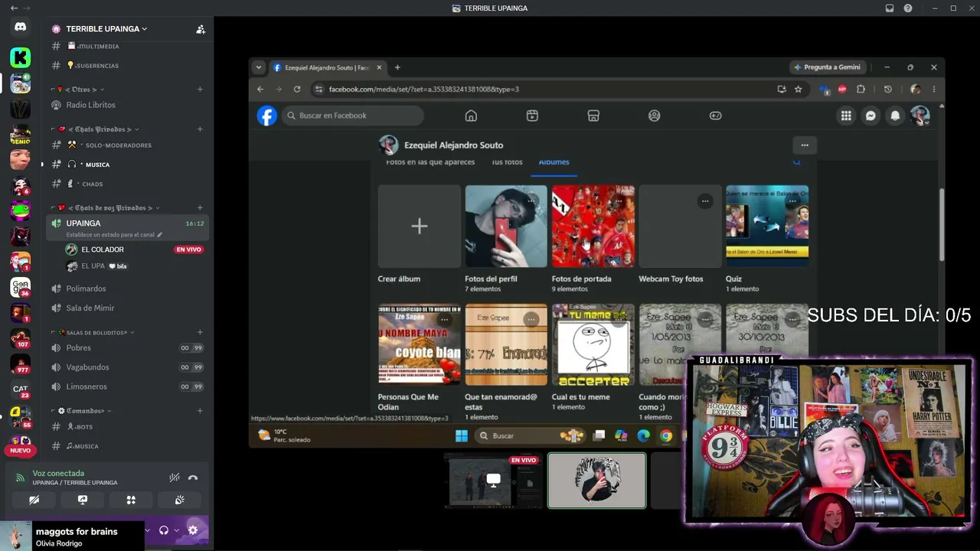Open the Discord help icon in title bar

908,8
